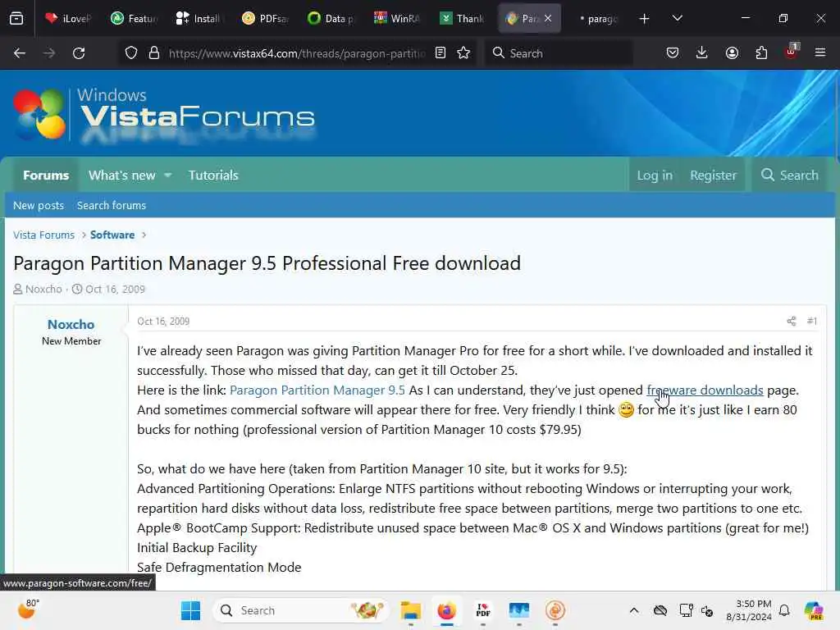The width and height of the screenshot is (840, 630).
Task: Open Firefox View icon in tab bar
Action: tap(16, 18)
